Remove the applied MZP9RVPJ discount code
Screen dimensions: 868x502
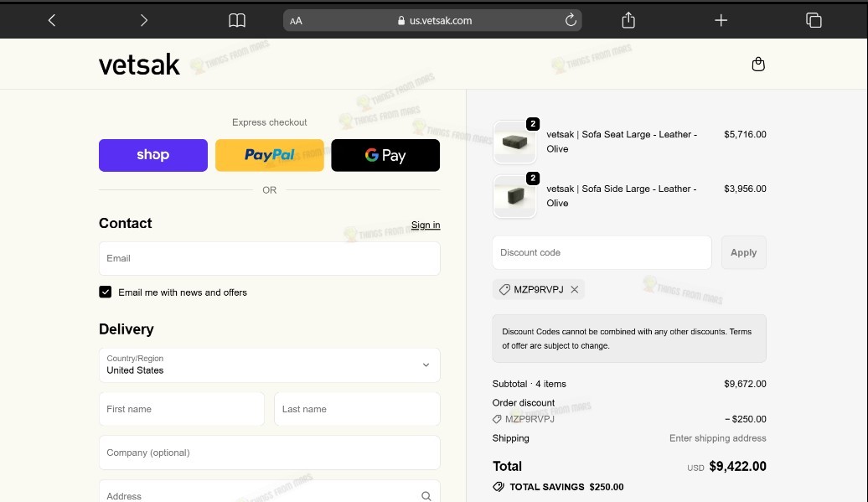click(575, 289)
